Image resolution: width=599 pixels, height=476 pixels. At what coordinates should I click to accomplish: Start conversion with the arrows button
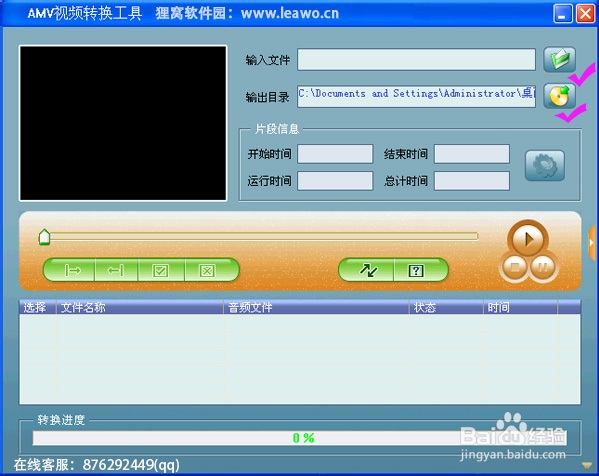(x=367, y=270)
